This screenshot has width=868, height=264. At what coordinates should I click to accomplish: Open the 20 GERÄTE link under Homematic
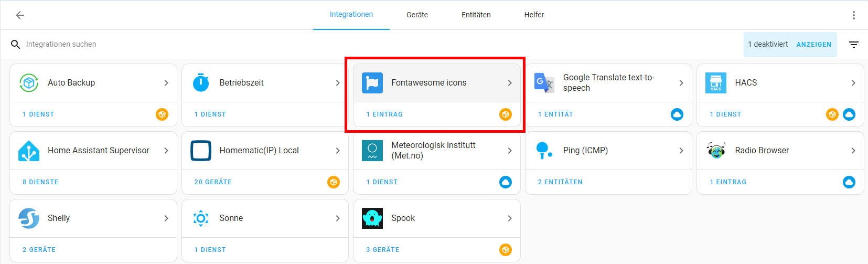pyautogui.click(x=213, y=182)
